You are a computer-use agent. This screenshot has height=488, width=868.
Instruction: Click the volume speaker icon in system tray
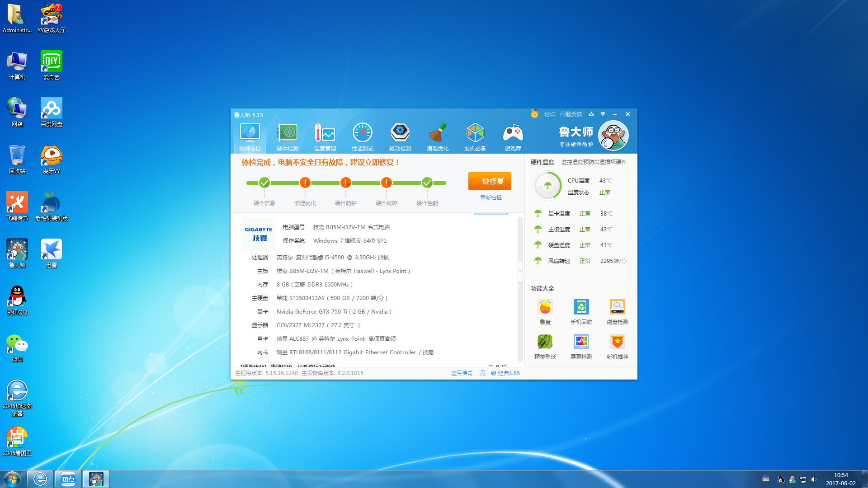(x=814, y=479)
